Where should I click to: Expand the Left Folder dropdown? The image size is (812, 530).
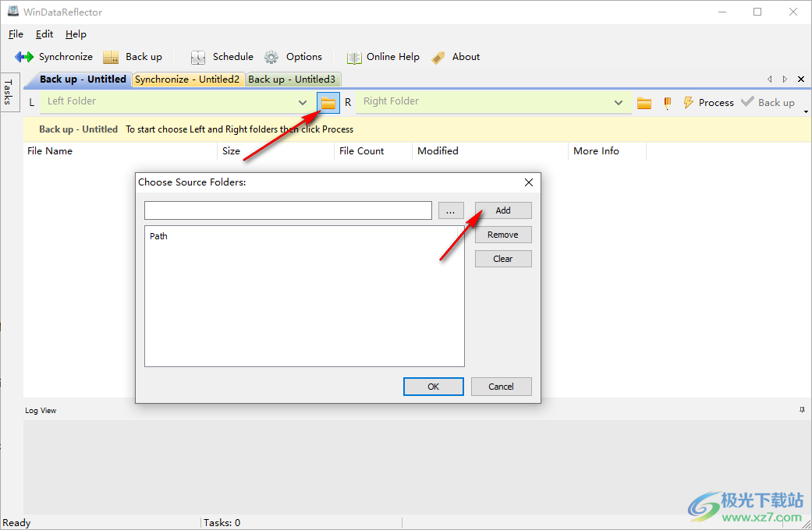coord(303,103)
